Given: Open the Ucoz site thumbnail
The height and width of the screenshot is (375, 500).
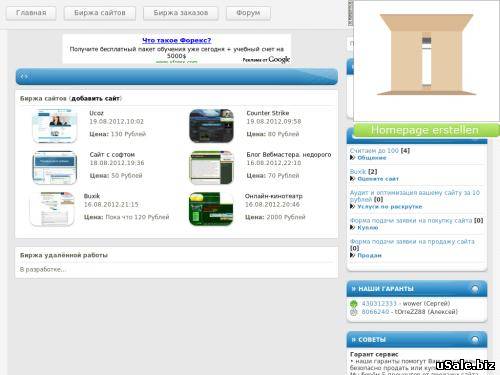Looking at the screenshot, I should tap(55, 126).
